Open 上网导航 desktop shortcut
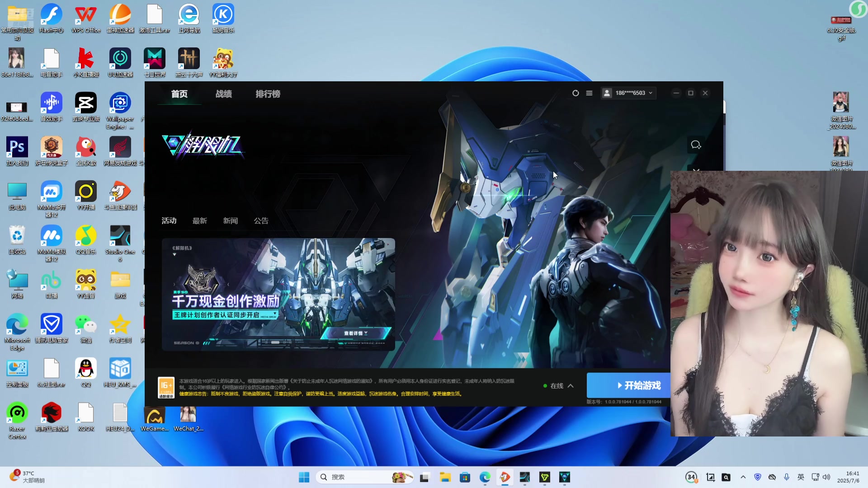The image size is (868, 488). click(189, 19)
